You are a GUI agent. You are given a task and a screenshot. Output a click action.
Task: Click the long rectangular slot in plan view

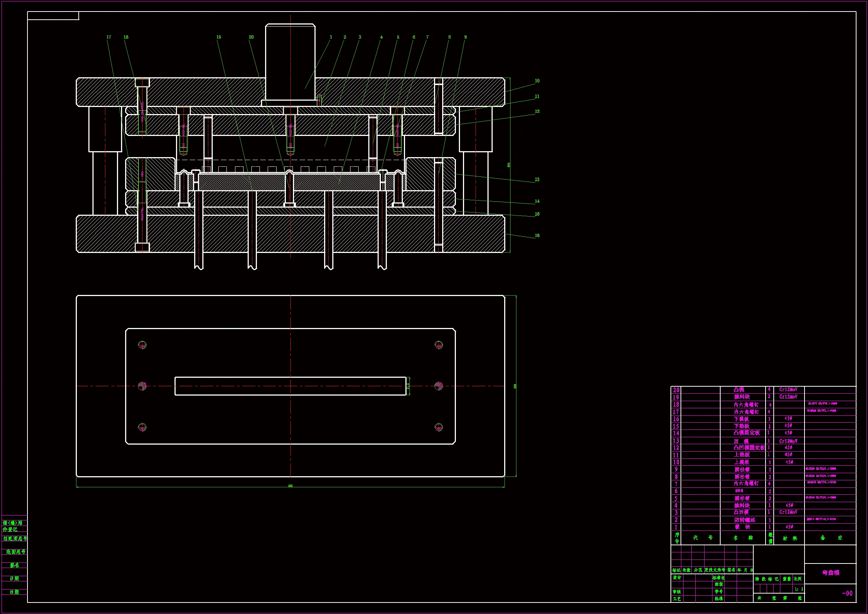coord(290,386)
